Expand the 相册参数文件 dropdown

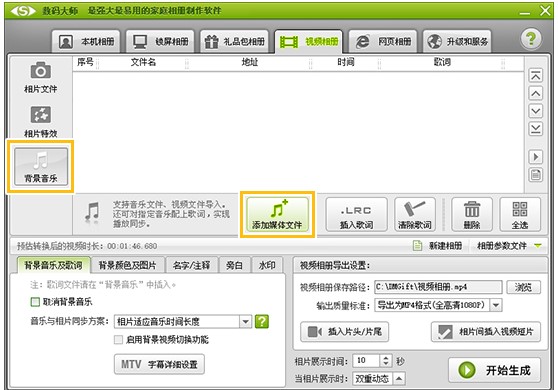(x=509, y=246)
